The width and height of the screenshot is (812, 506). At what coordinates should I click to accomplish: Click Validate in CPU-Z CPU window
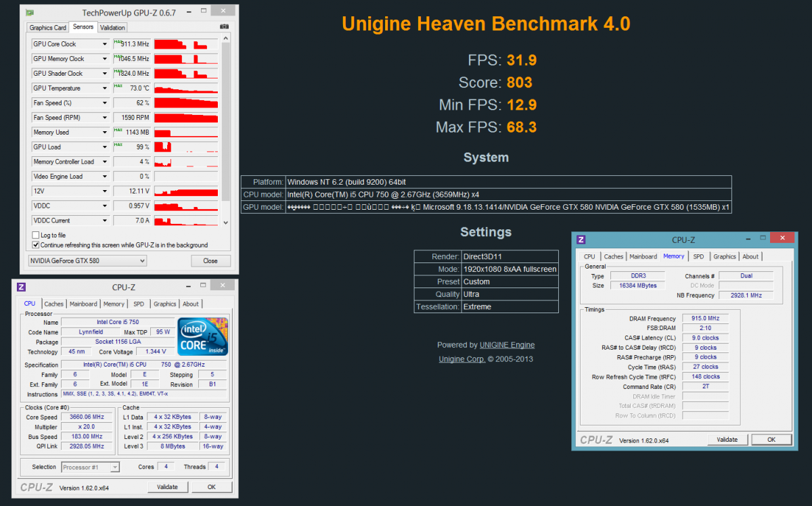167,487
